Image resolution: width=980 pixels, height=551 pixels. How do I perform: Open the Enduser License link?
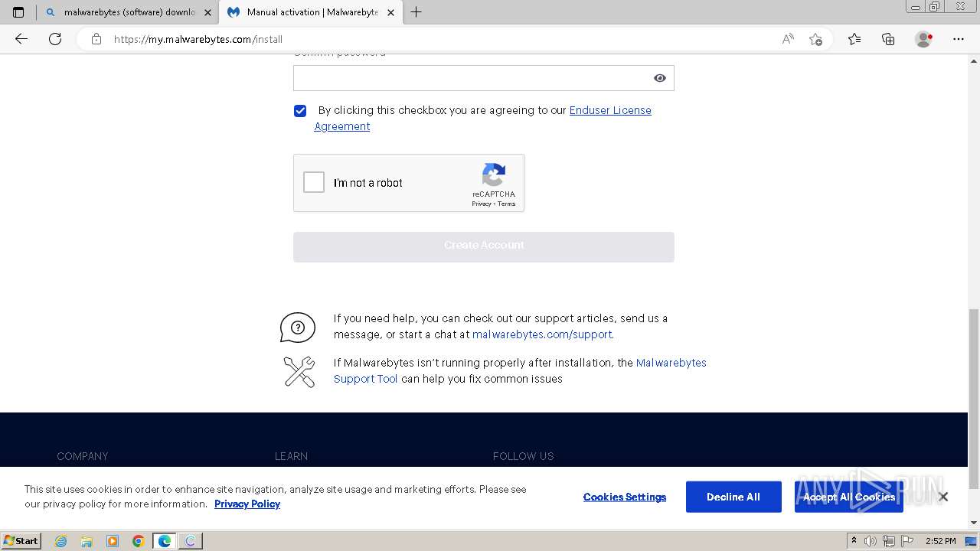tap(610, 110)
